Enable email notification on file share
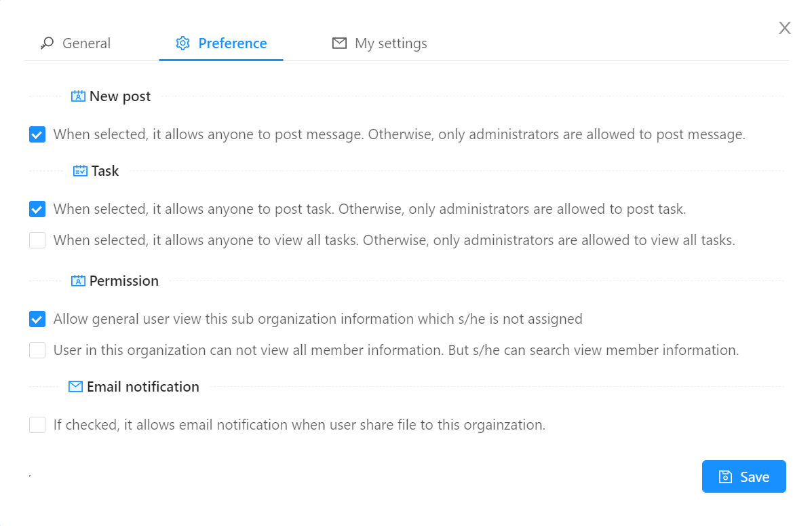This screenshot has height=526, width=812. coord(37,425)
